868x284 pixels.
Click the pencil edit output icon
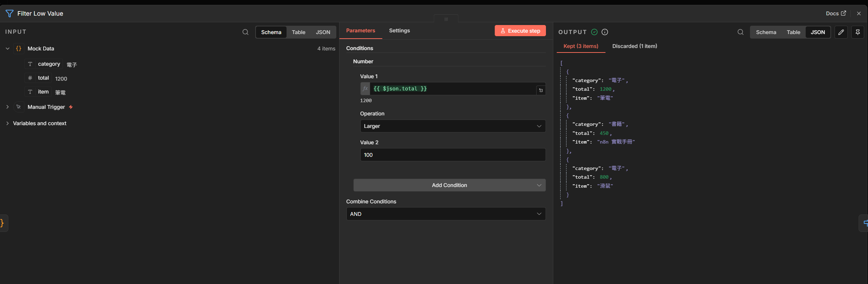click(841, 32)
